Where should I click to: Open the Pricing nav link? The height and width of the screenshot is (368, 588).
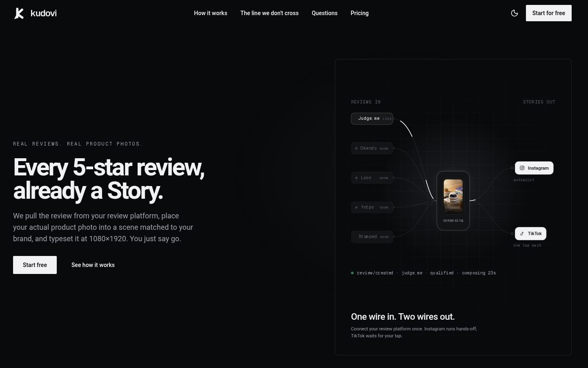(x=360, y=13)
